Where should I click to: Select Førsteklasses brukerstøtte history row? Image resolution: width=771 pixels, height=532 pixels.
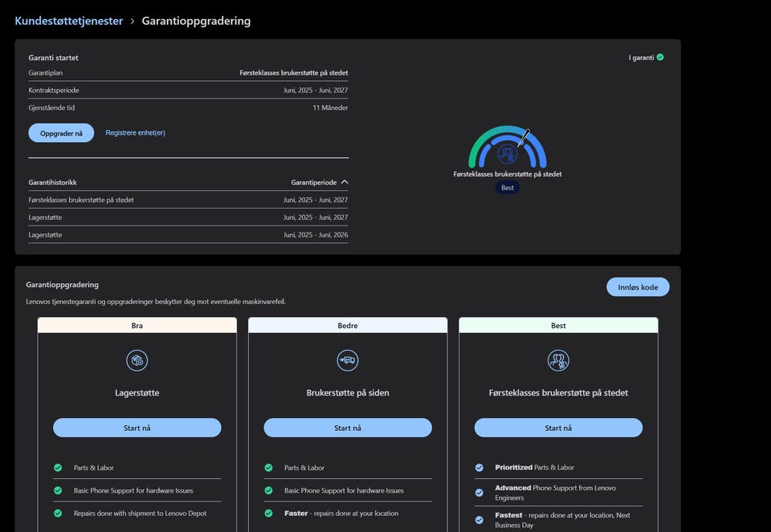click(188, 200)
